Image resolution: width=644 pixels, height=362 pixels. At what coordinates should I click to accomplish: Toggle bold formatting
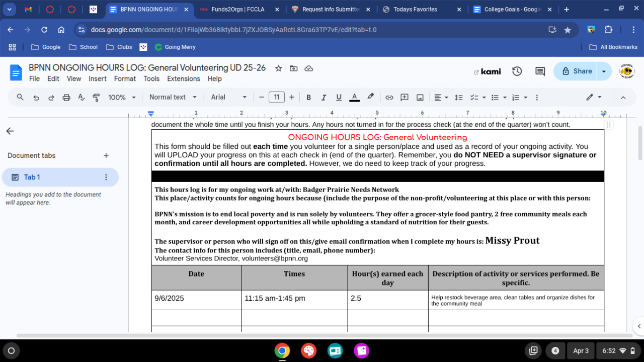pos(309,98)
